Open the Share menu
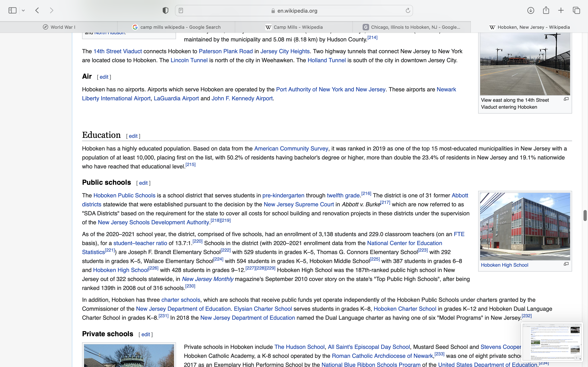Image resolution: width=588 pixels, height=367 pixels. (x=546, y=10)
